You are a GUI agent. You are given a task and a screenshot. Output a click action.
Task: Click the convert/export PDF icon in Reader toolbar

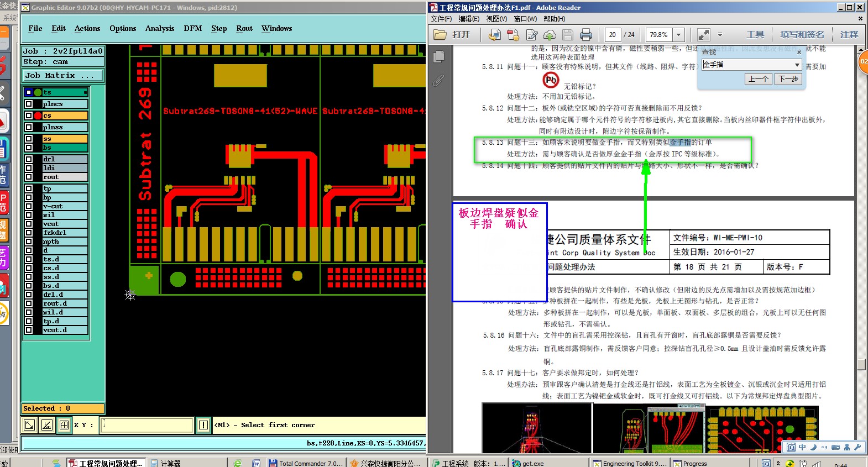(495, 35)
